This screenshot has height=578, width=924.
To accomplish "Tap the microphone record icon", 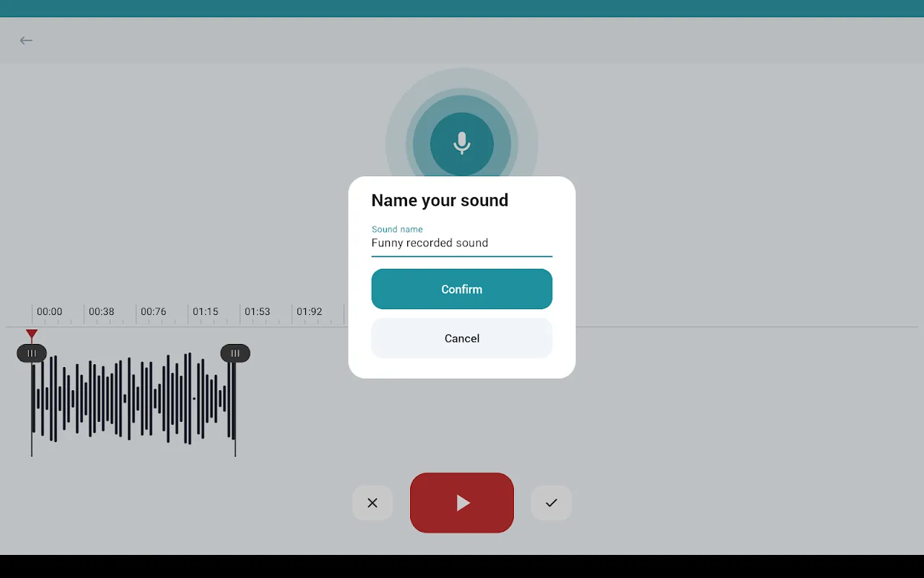I will [x=462, y=144].
